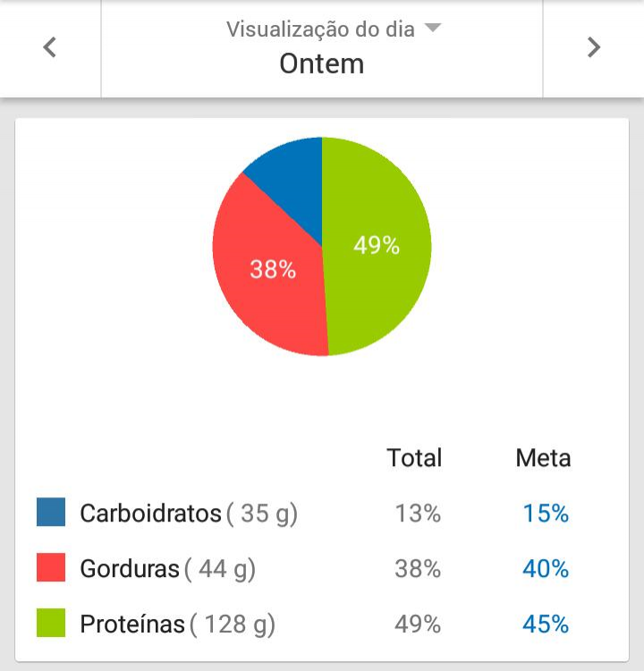The height and width of the screenshot is (671, 644).
Task: Tap the Visualização do dia label
Action: pos(320,30)
